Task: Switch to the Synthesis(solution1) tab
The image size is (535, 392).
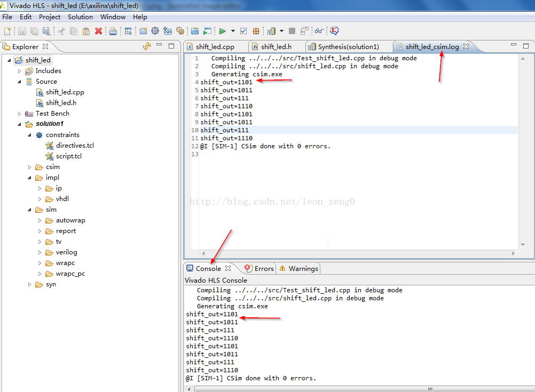Action: 348,47
